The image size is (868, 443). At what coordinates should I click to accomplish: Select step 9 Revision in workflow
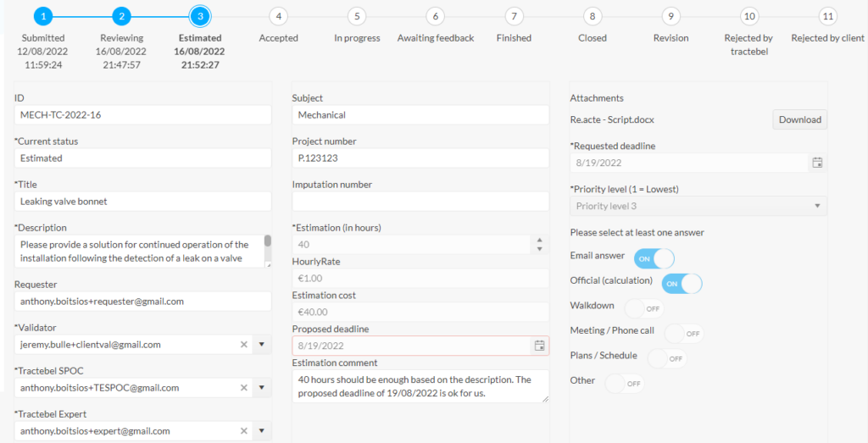click(x=671, y=17)
